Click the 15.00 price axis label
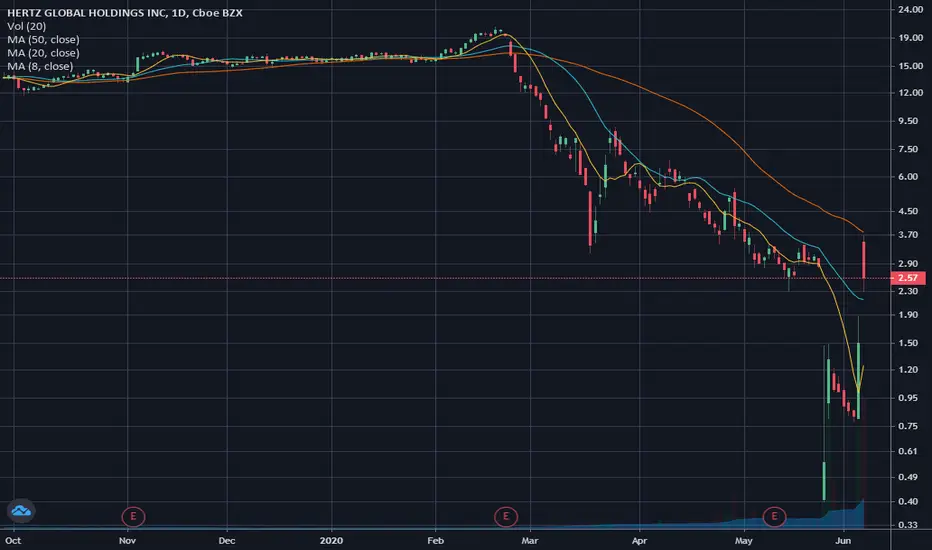 pyautogui.click(x=910, y=66)
